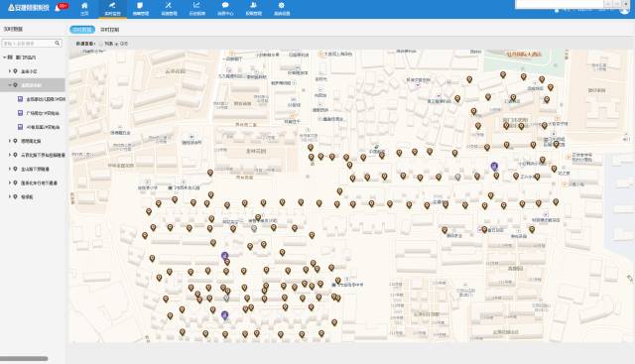Click the magnifier in the sidebar search
635x364 pixels.
click(x=58, y=43)
